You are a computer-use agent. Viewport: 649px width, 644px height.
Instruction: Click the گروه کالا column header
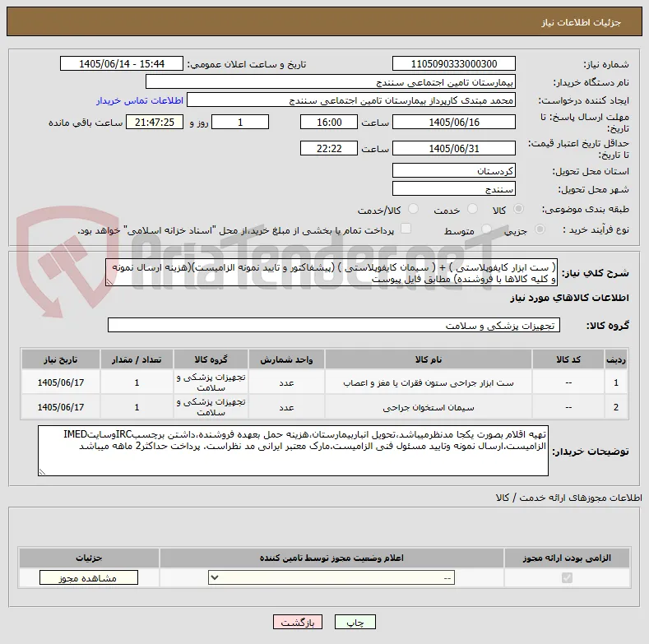(x=211, y=359)
